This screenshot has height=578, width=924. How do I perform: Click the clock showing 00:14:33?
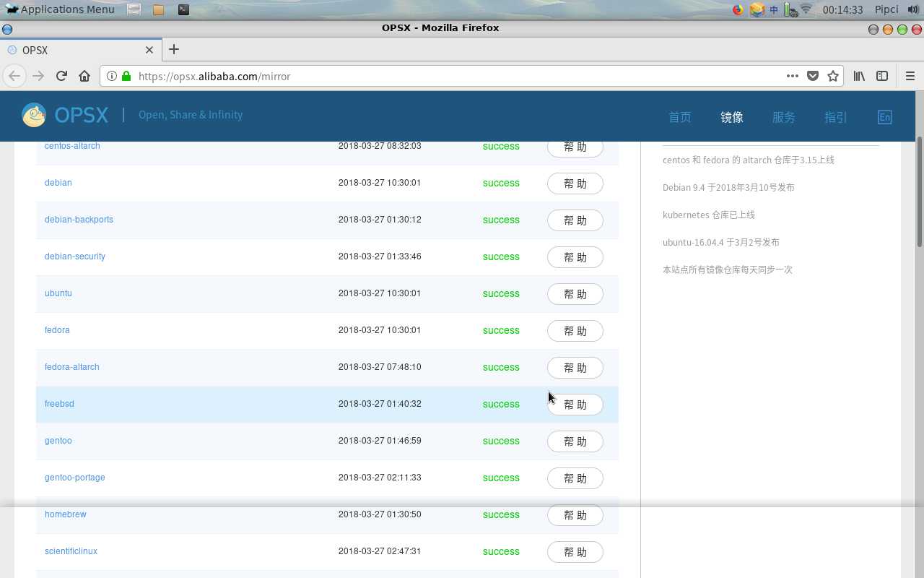click(842, 9)
